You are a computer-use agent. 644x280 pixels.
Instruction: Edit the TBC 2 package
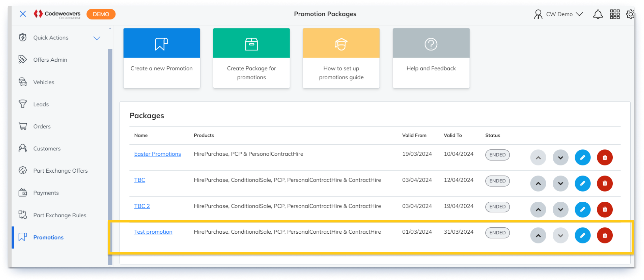coord(582,210)
